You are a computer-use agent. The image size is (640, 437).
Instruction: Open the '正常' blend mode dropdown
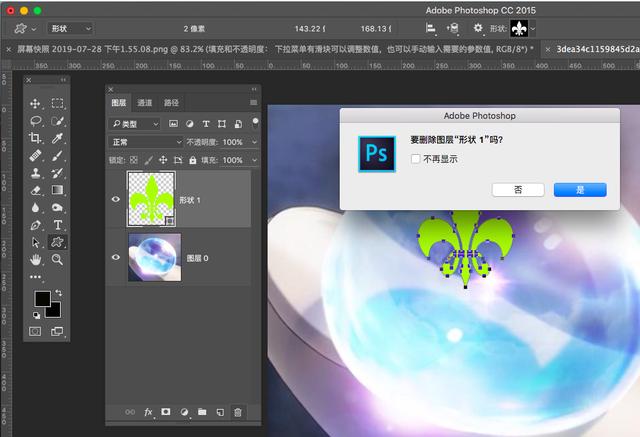coord(145,142)
